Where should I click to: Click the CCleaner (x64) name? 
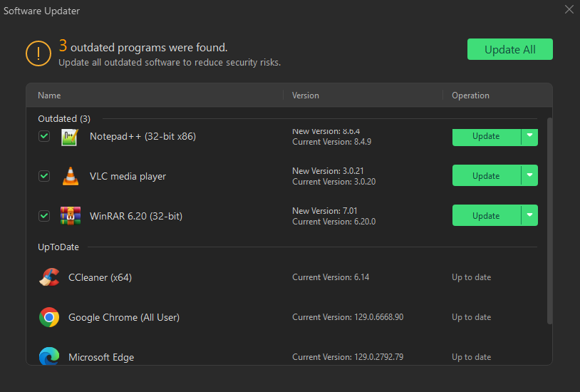click(x=100, y=278)
